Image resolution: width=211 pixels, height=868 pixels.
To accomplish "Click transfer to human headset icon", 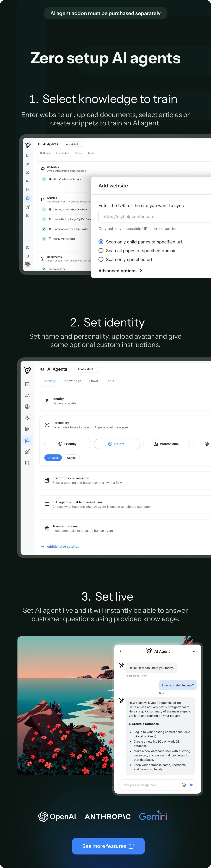I will coord(47,528).
